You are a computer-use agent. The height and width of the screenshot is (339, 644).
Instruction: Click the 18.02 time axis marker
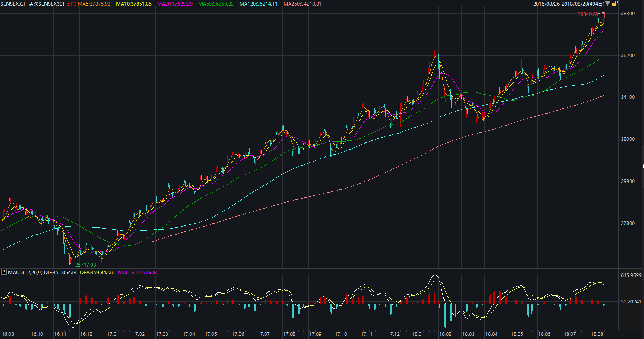[x=445, y=334]
